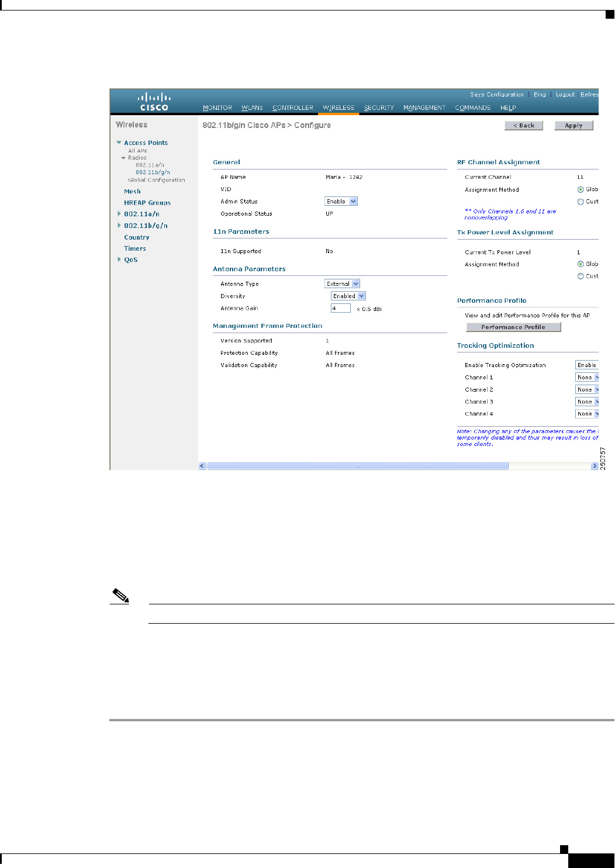615x868 pixels.
Task: Open the CONTROLLER menu
Action: tap(293, 108)
